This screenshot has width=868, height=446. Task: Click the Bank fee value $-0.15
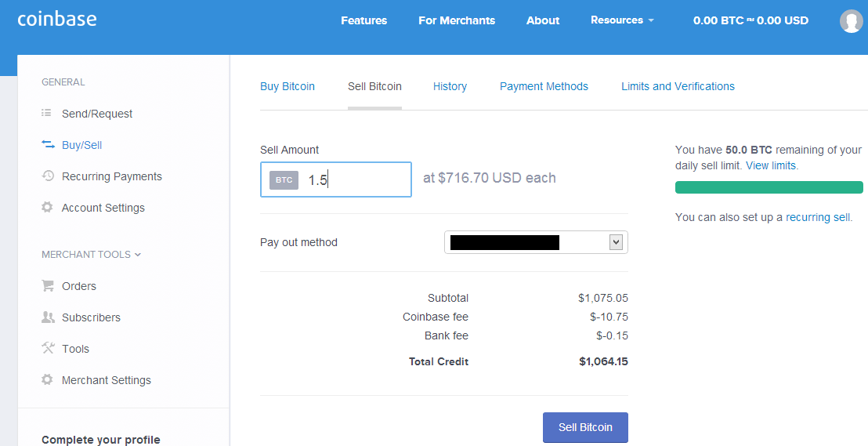(613, 335)
